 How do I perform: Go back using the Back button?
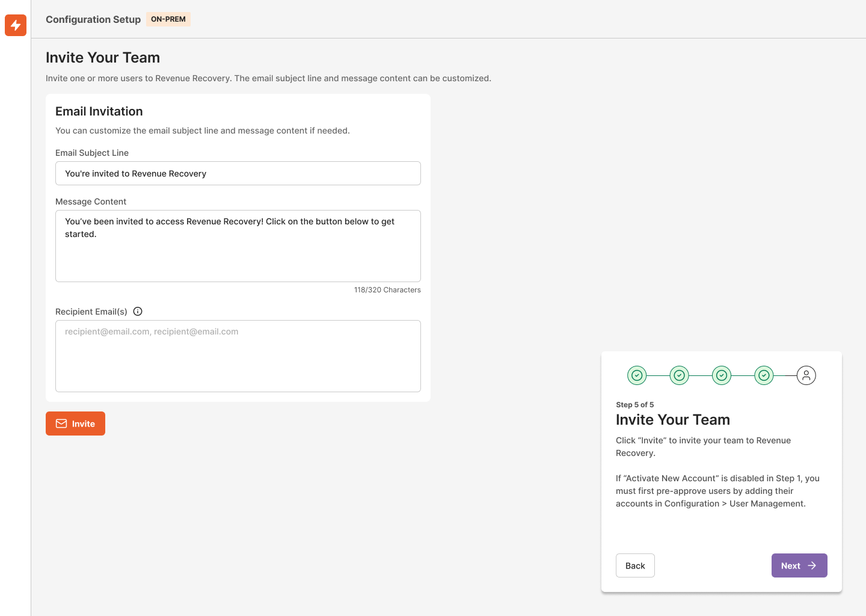(635, 565)
